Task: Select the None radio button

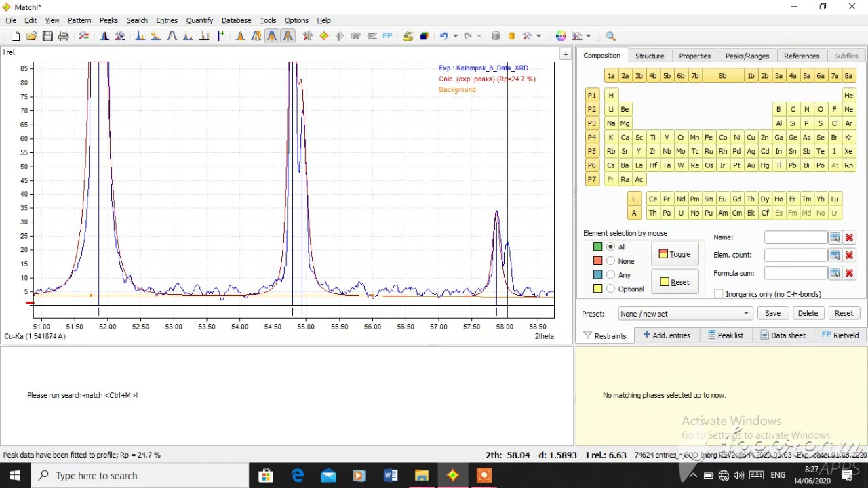Action: pyautogui.click(x=611, y=261)
